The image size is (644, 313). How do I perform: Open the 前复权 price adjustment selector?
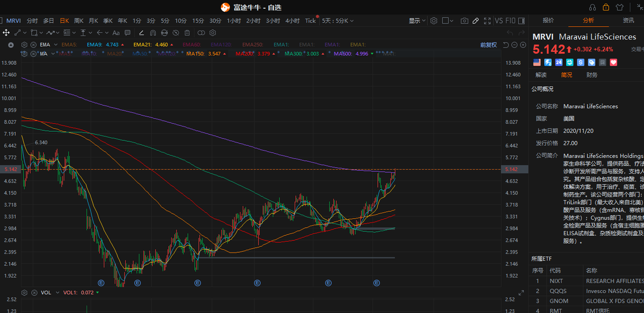pyautogui.click(x=488, y=45)
